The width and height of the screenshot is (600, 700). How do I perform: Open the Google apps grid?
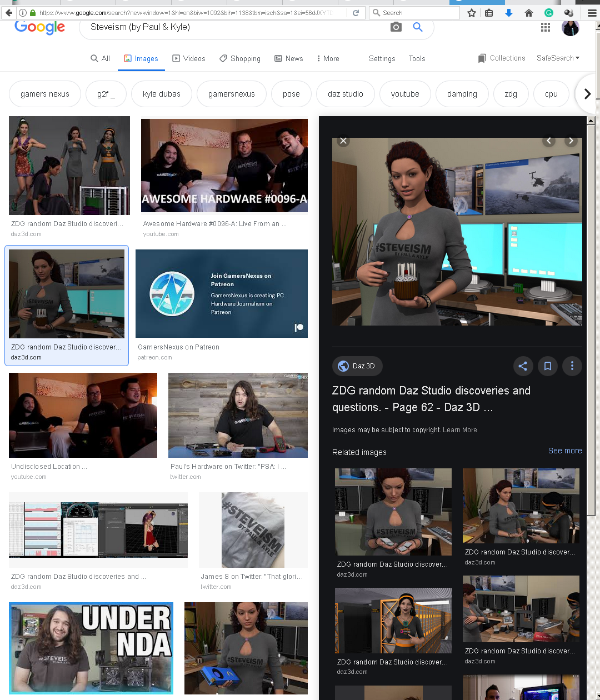tap(546, 27)
